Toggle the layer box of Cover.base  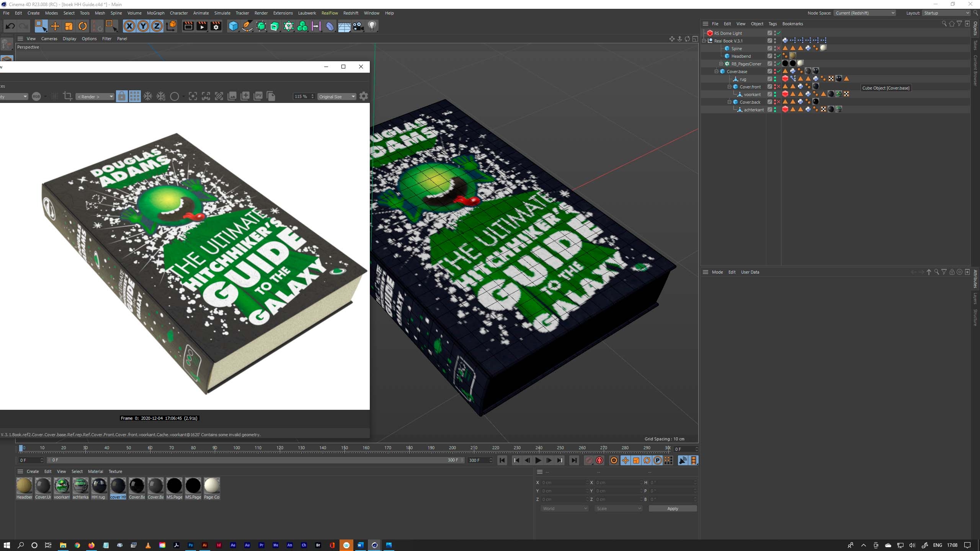point(769,72)
